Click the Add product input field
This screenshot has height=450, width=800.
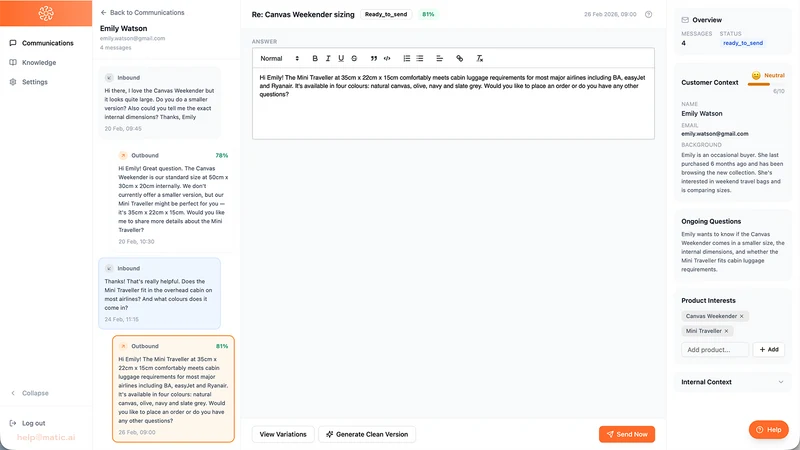coord(715,349)
